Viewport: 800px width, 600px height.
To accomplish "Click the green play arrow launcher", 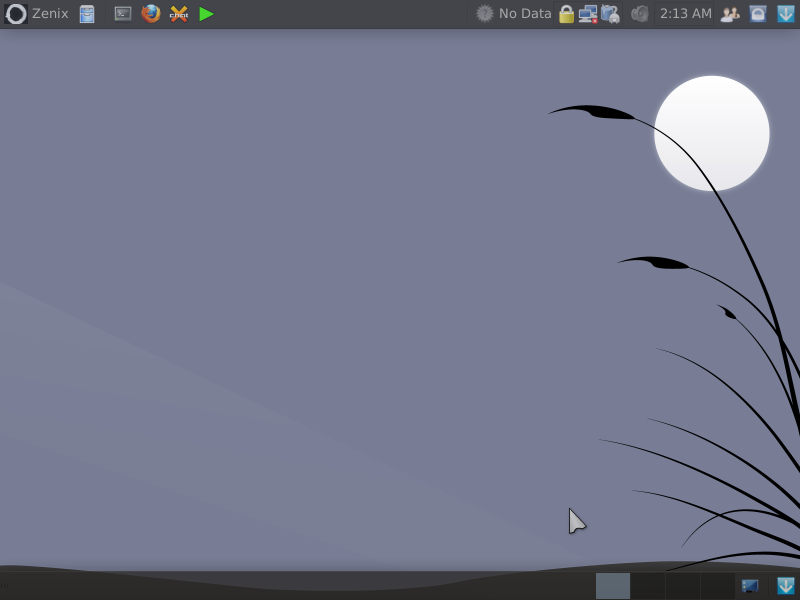I will pyautogui.click(x=206, y=14).
